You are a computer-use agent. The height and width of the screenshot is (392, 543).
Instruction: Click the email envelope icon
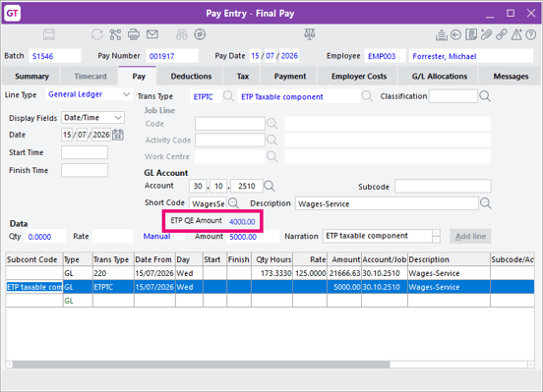tap(152, 34)
